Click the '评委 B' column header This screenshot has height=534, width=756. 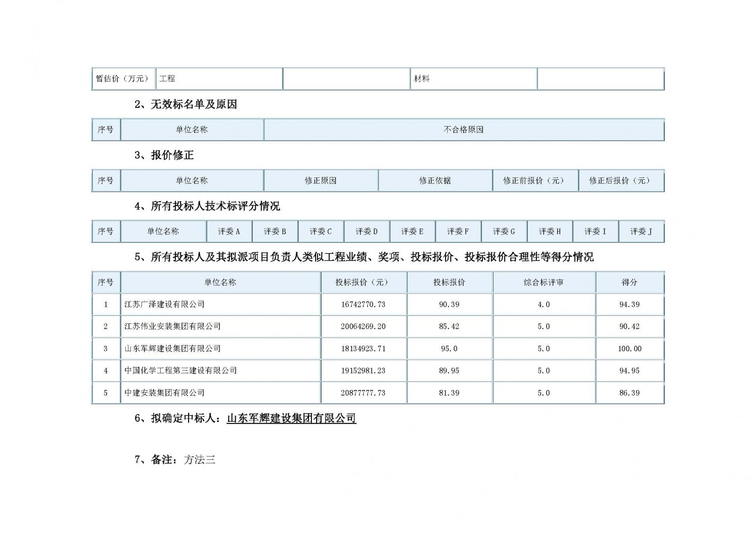point(275,232)
